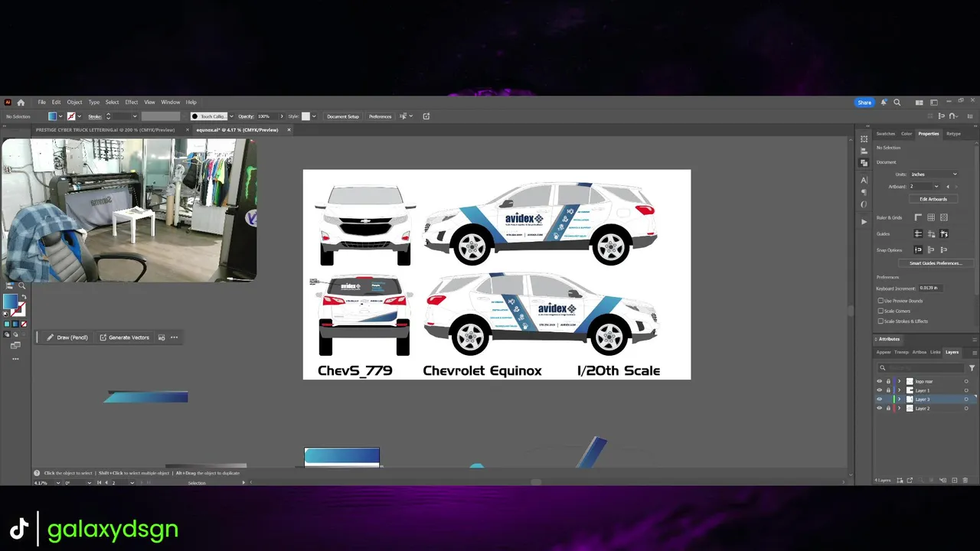Expand Layer 2 contents
Image resolution: width=980 pixels, height=551 pixels.
pyautogui.click(x=900, y=409)
